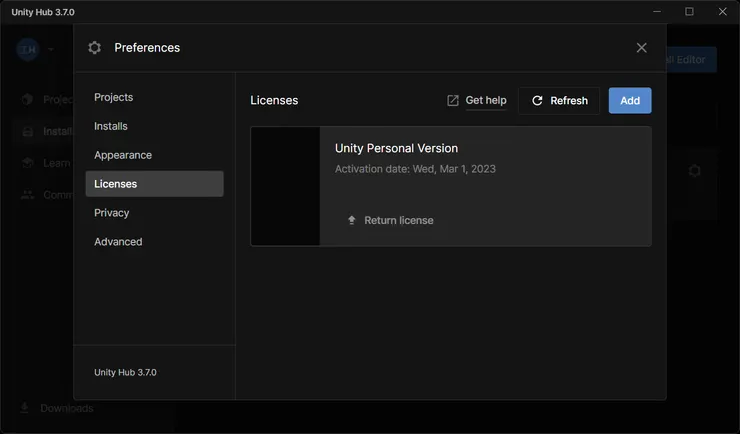Open the Get help link
740x434 pixels.
pyautogui.click(x=486, y=101)
